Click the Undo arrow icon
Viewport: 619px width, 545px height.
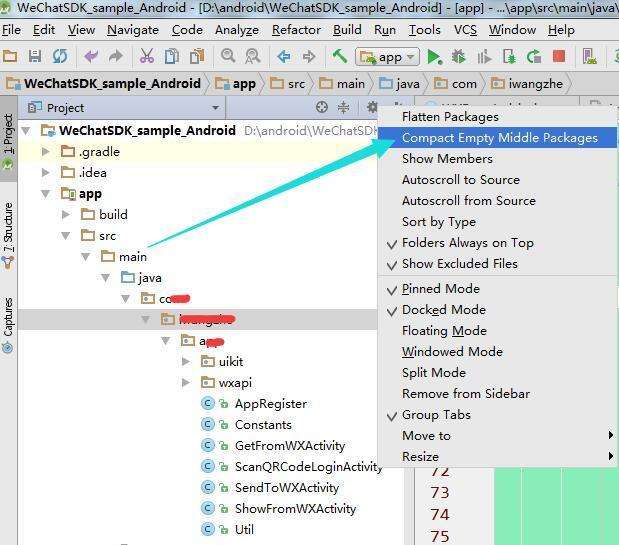point(91,57)
